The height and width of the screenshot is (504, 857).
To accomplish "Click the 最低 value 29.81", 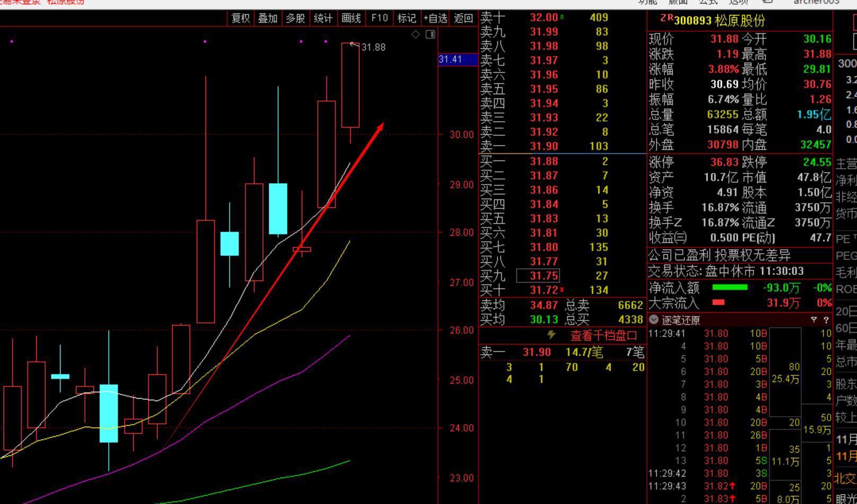I will (x=817, y=69).
